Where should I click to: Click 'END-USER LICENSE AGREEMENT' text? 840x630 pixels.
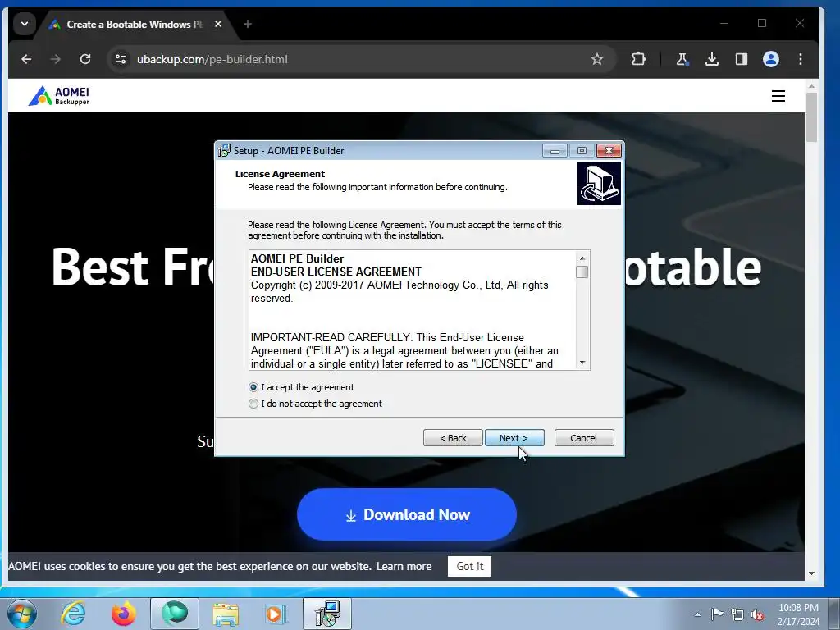336,272
